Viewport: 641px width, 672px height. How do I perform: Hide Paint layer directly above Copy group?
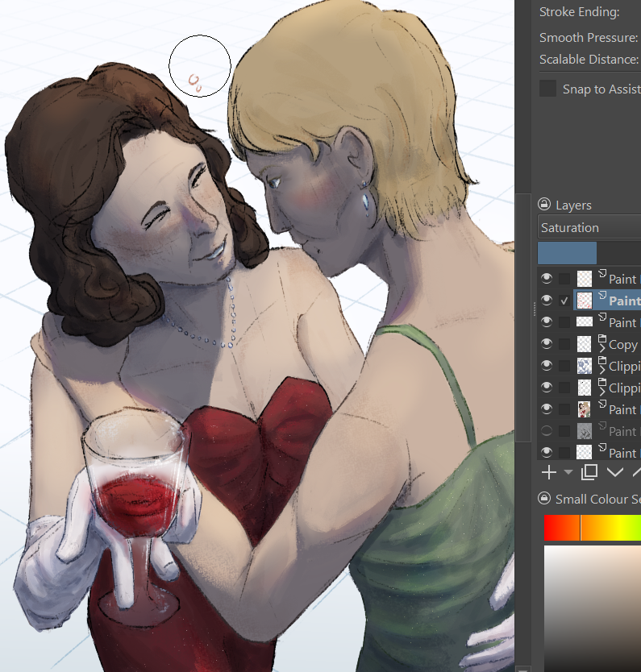(546, 321)
